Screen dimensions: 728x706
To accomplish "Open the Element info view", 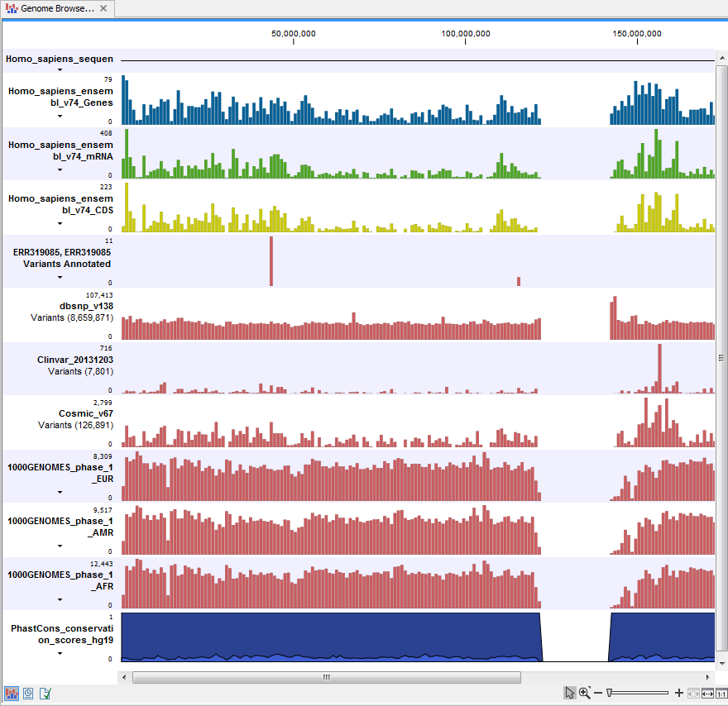I will pyautogui.click(x=45, y=693).
